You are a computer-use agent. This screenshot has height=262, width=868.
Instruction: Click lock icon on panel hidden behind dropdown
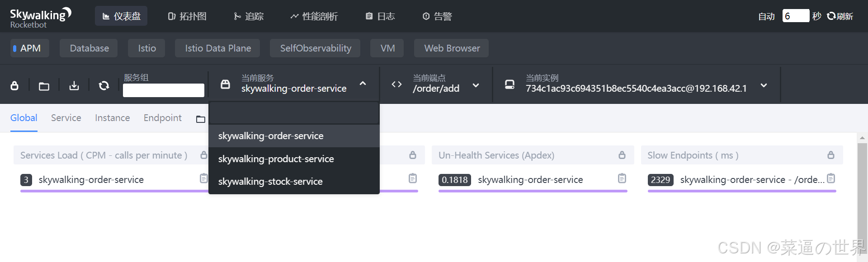pyautogui.click(x=413, y=155)
